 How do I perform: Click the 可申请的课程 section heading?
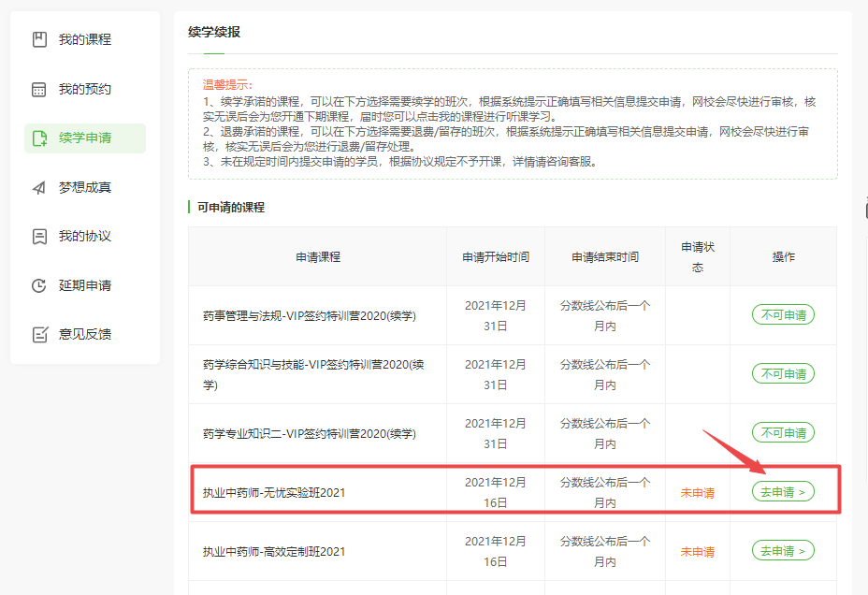231,207
